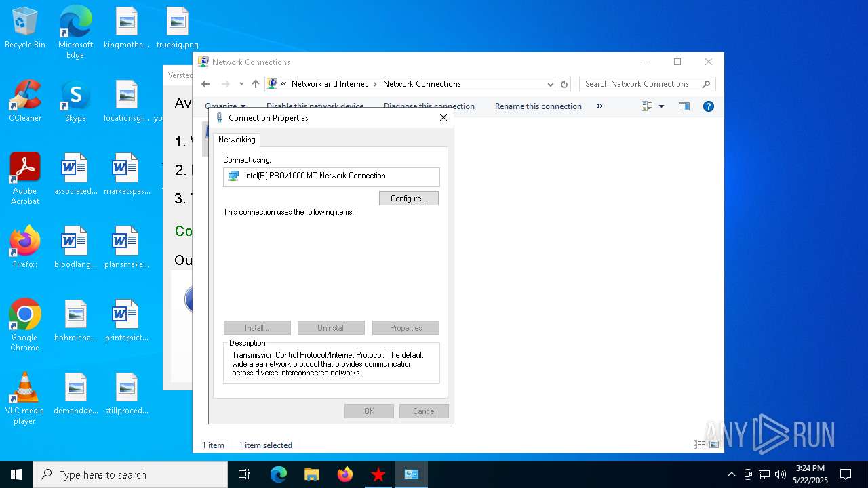
Task: Switch to large icons view in the status bar
Action: [714, 445]
